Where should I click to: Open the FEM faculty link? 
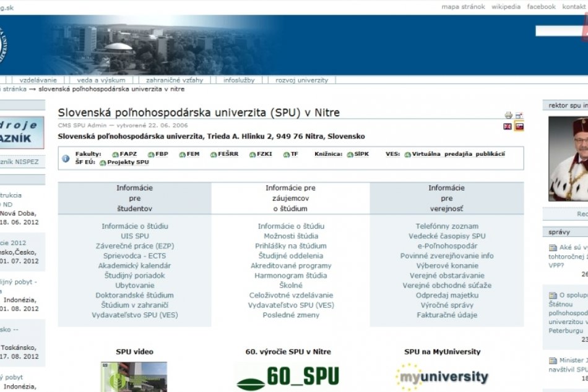click(x=192, y=154)
